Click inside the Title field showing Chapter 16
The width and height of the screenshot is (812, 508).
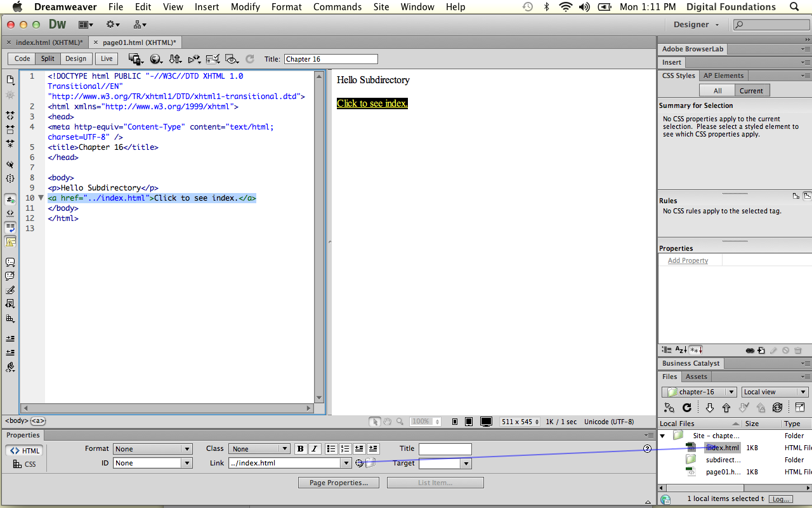(x=330, y=58)
